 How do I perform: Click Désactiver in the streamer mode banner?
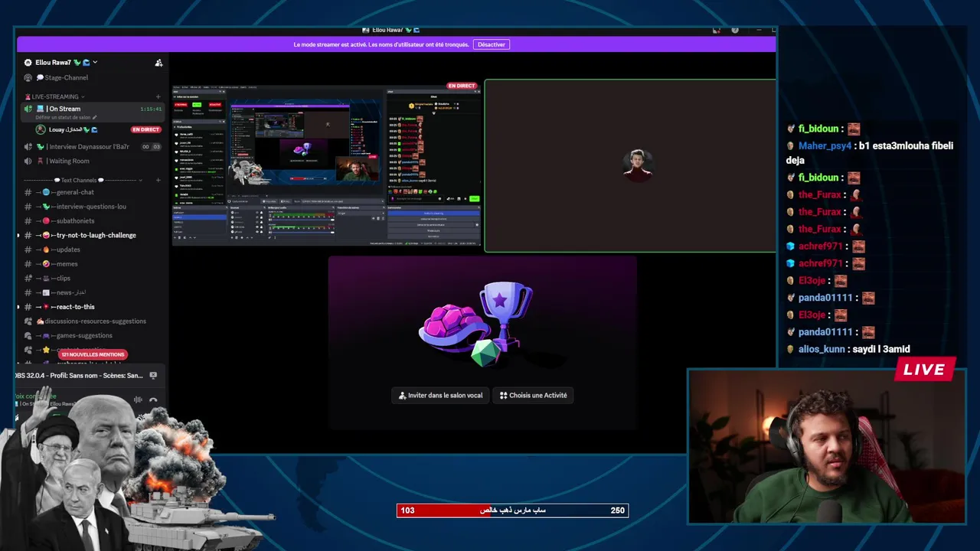[492, 44]
